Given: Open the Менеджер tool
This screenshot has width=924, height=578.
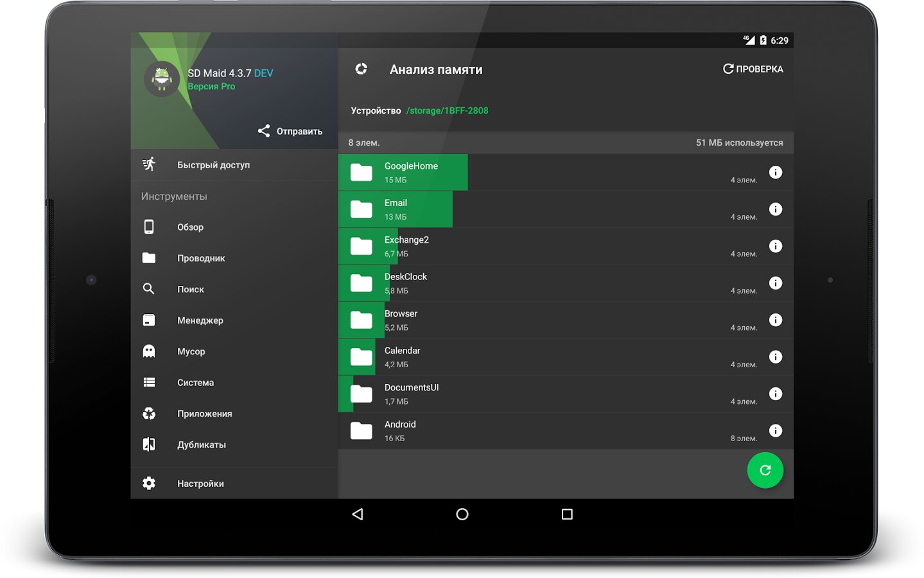Looking at the screenshot, I should click(x=234, y=320).
